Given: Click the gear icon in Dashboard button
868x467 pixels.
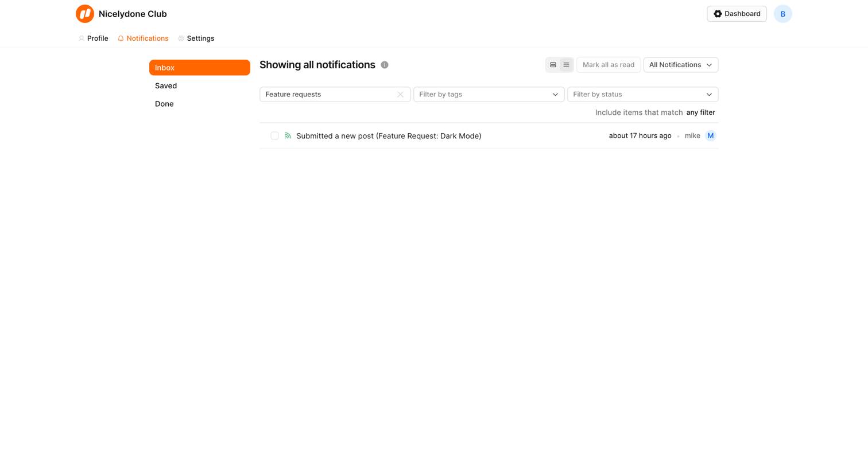Looking at the screenshot, I should coord(718,14).
